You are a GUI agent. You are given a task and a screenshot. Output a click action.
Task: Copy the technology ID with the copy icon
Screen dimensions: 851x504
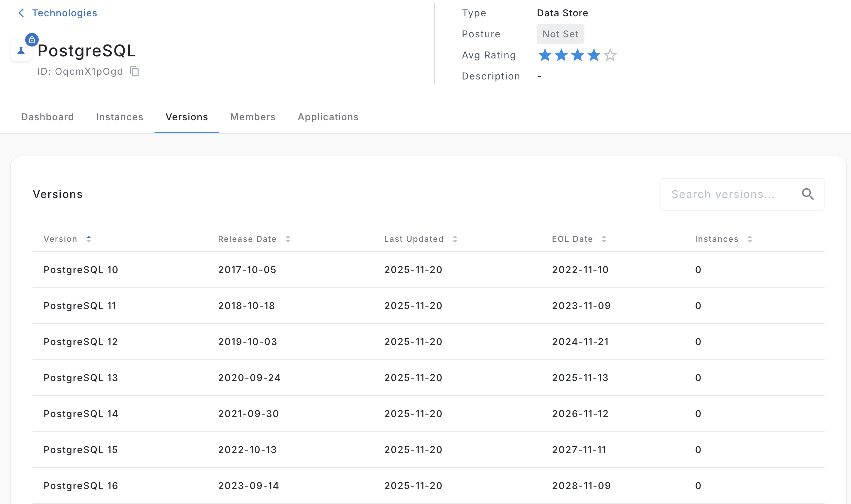pos(134,72)
